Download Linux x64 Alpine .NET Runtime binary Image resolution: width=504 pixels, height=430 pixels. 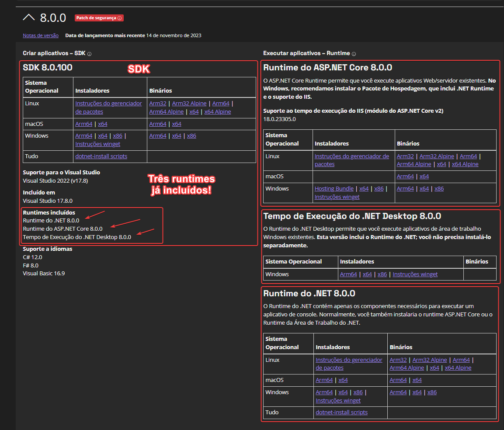(458, 368)
